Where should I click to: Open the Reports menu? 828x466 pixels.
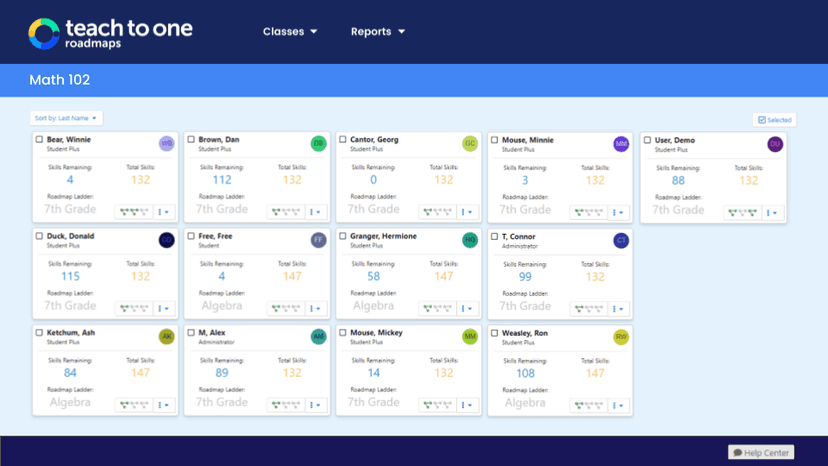click(x=377, y=32)
